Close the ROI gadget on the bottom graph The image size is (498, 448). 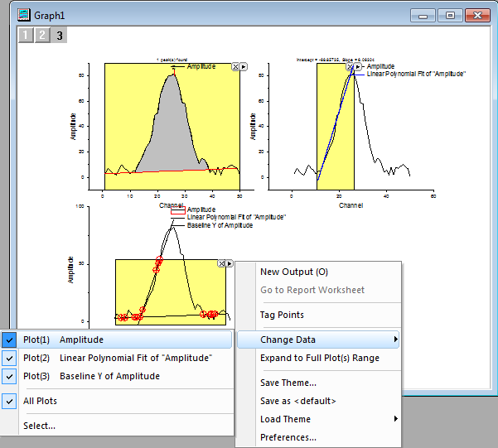click(221, 263)
